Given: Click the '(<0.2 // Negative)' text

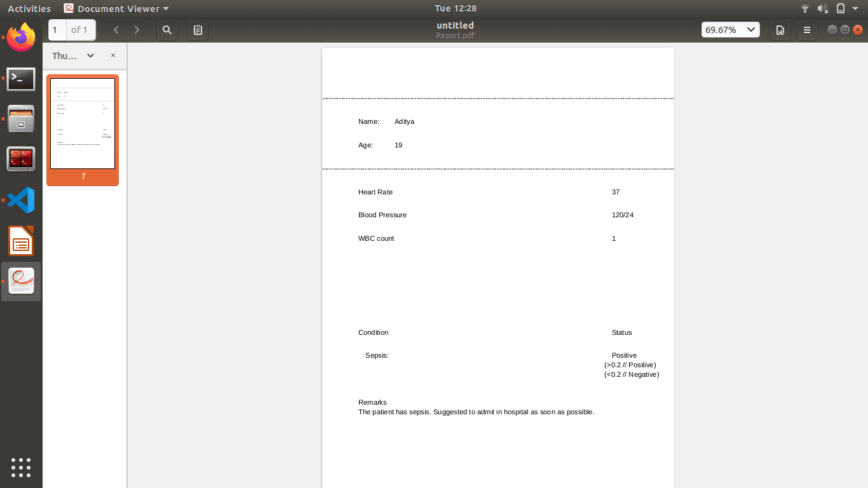Looking at the screenshot, I should point(632,374).
